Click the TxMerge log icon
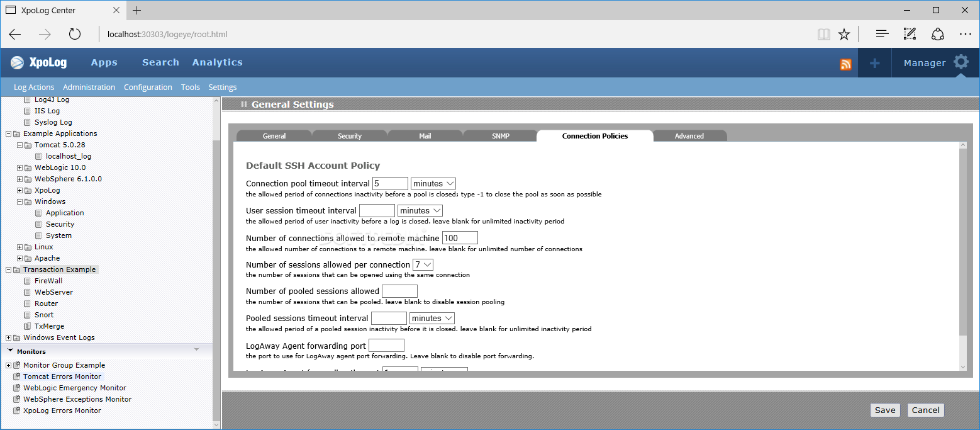This screenshot has width=980, height=430. click(27, 326)
